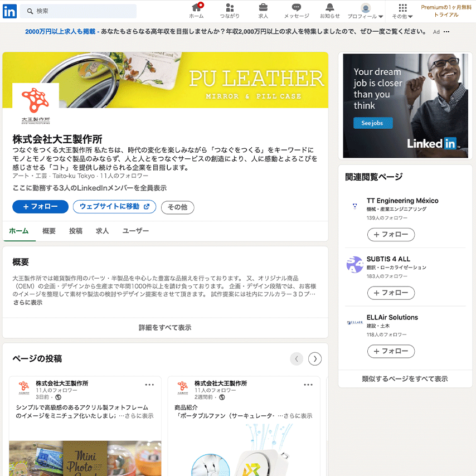Click the Premium free trial link
Image resolution: width=476 pixels, height=476 pixels.
click(x=446, y=11)
